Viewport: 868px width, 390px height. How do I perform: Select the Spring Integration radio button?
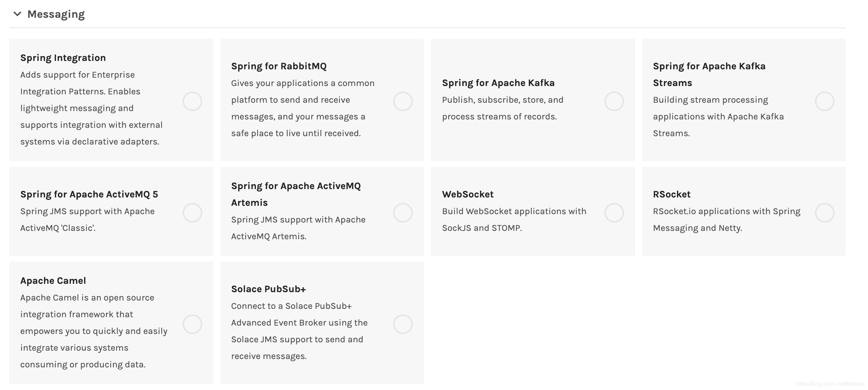tap(192, 101)
